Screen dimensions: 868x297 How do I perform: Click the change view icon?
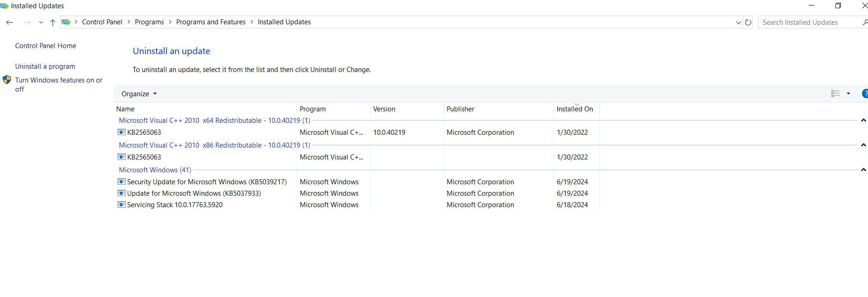point(835,93)
